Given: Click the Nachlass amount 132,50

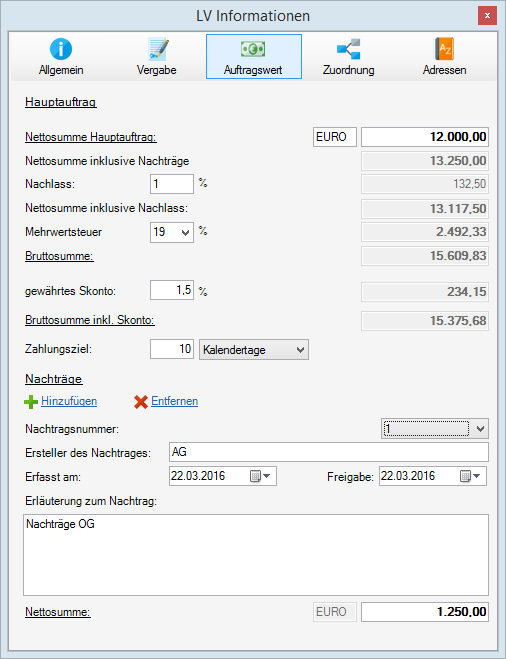Looking at the screenshot, I should (425, 184).
